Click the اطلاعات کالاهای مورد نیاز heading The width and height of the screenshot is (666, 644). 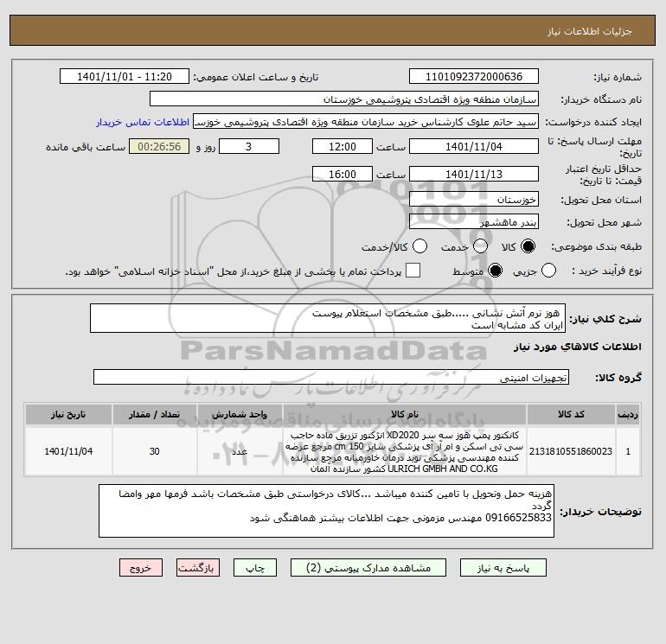[x=578, y=347]
